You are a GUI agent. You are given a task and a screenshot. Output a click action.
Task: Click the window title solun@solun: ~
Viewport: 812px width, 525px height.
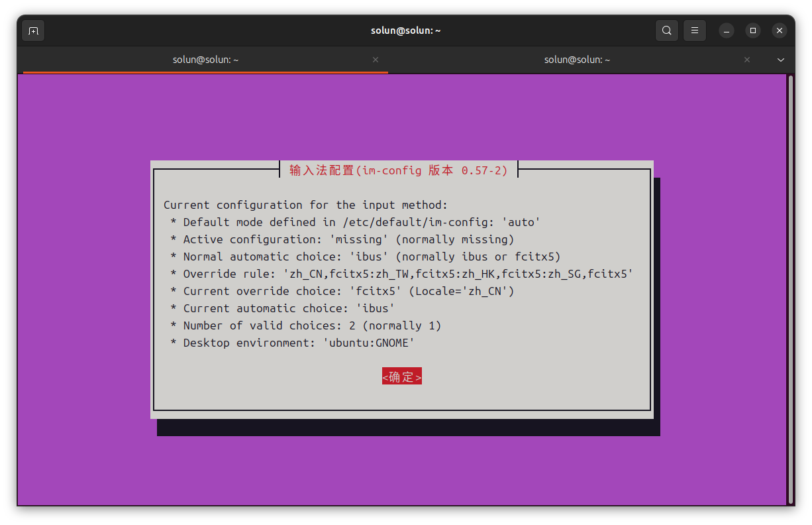[x=406, y=30]
